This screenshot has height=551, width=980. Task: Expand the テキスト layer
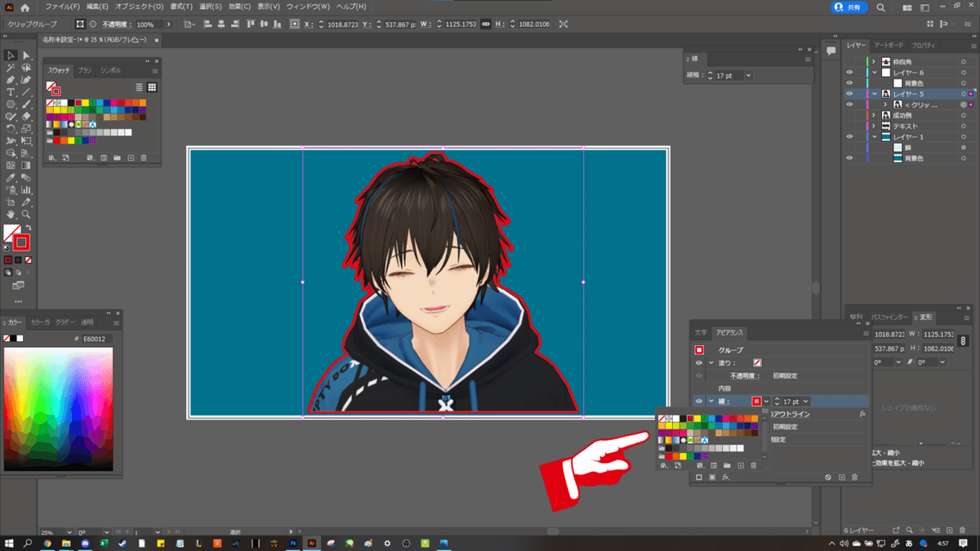[874, 126]
